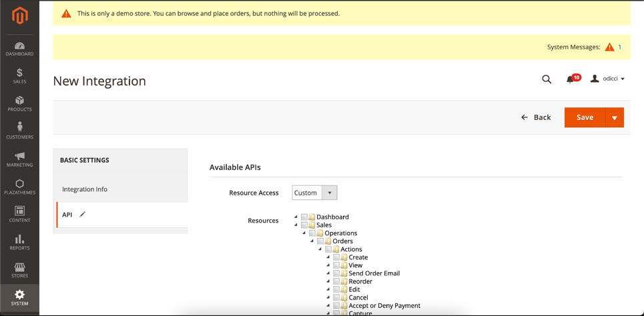Open the odicci user account menu
This screenshot has width=644, height=316.
(608, 79)
